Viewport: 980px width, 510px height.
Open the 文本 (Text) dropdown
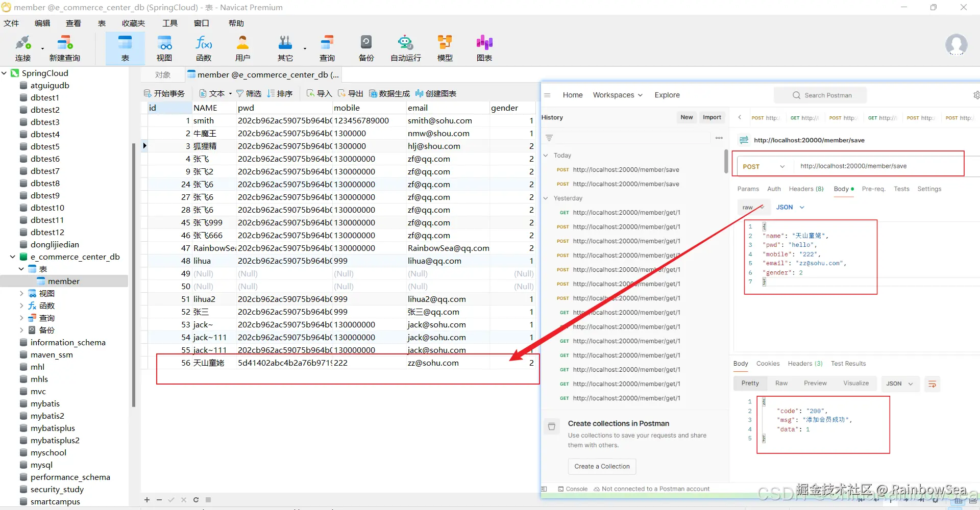(x=215, y=93)
